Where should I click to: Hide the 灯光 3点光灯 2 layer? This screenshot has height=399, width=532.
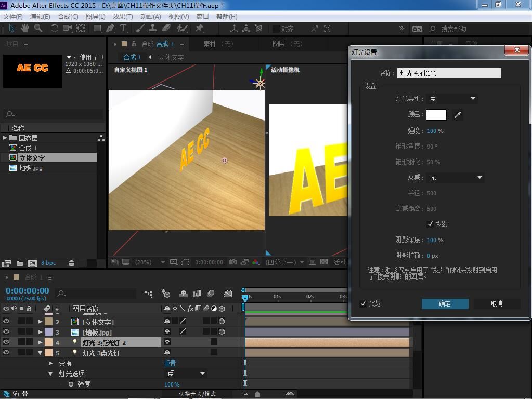[x=6, y=342]
